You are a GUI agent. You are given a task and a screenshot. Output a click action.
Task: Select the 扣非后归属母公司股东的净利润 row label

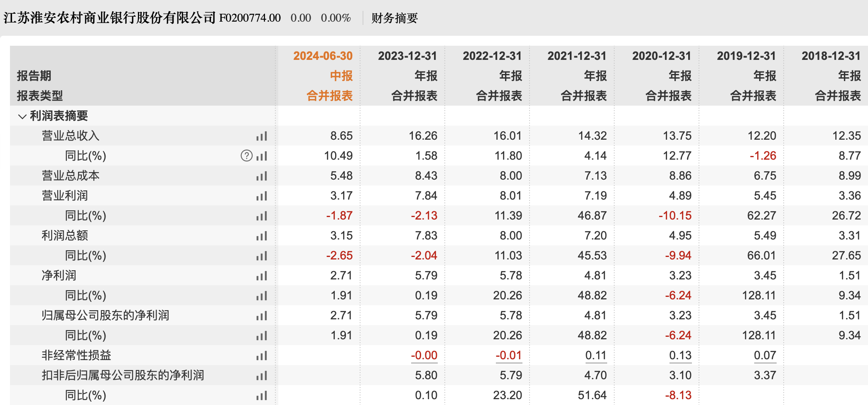pyautogui.click(x=123, y=375)
